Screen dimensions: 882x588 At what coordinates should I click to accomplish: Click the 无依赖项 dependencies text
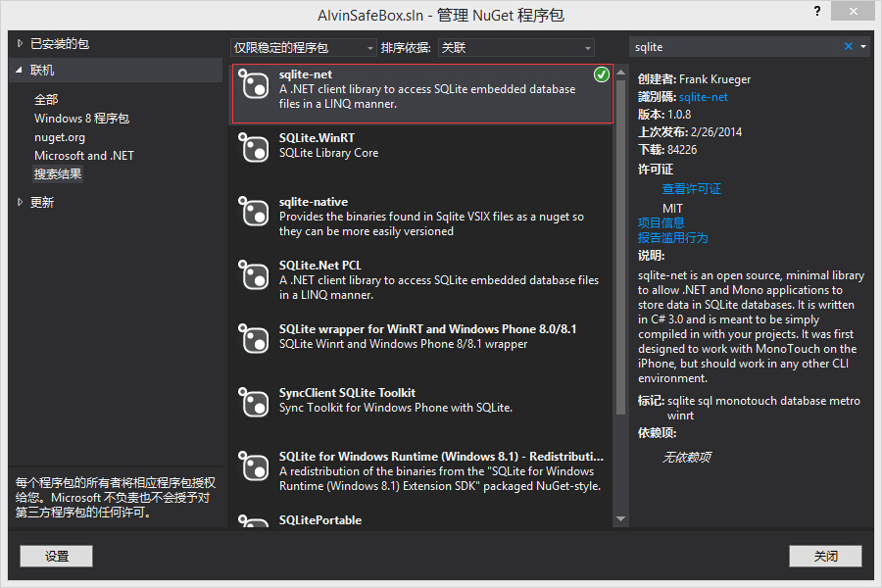[686, 457]
